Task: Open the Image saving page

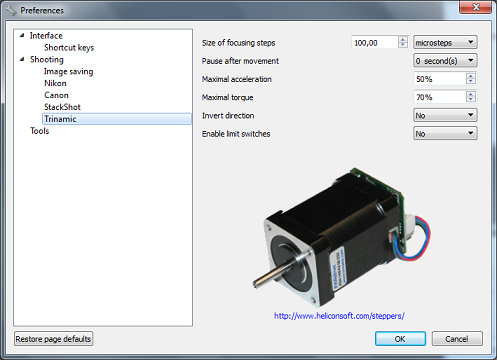Action: (x=69, y=71)
